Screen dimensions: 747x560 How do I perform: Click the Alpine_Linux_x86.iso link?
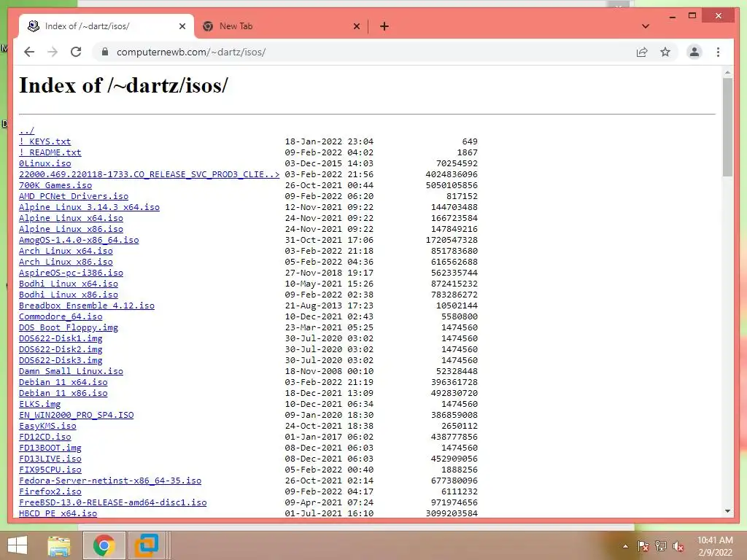71,229
